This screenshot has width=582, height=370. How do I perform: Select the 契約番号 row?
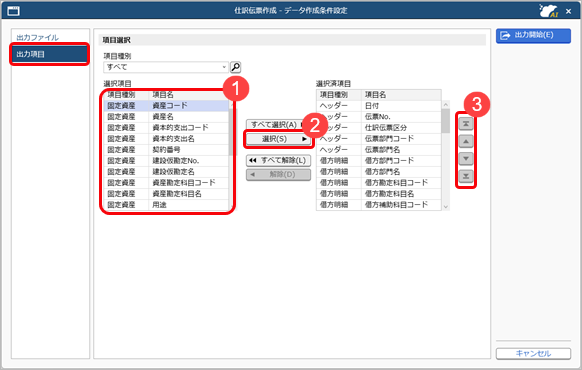tap(166, 150)
